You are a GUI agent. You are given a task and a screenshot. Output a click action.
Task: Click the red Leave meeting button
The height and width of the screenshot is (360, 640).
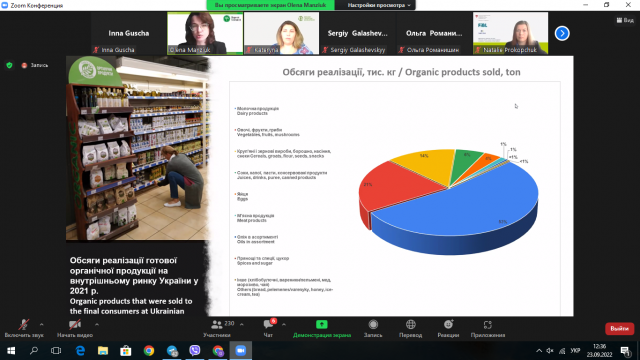click(x=619, y=329)
